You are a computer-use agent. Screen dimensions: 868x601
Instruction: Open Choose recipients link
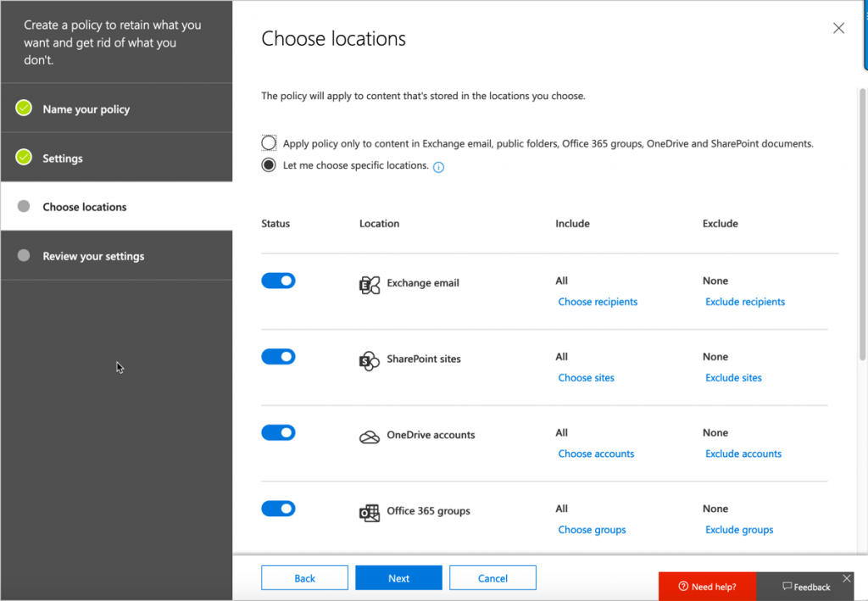[x=598, y=302]
